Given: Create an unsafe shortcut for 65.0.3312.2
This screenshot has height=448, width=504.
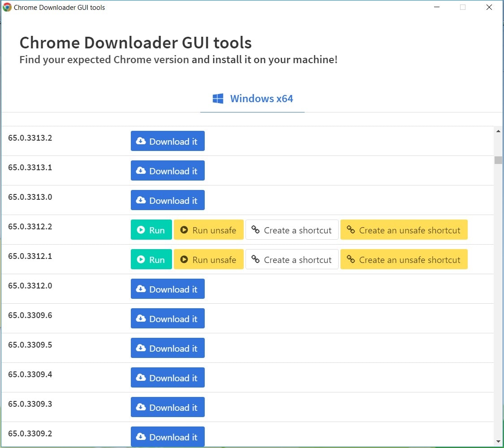Looking at the screenshot, I should 404,229.
